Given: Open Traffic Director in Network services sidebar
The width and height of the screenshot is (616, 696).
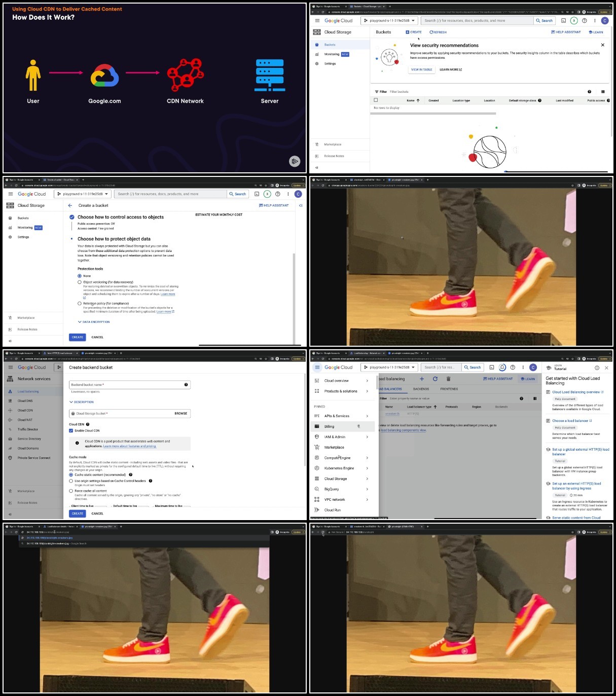Looking at the screenshot, I should [28, 429].
